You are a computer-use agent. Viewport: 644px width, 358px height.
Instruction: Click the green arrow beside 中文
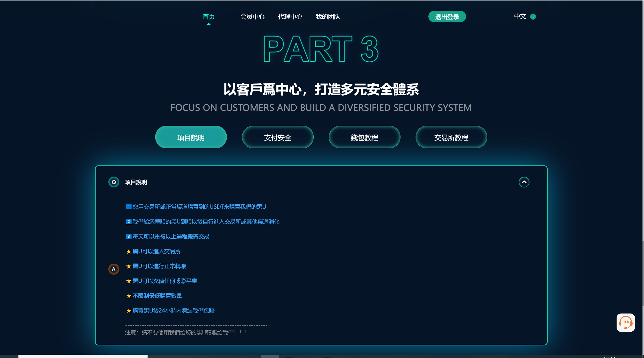point(533,17)
